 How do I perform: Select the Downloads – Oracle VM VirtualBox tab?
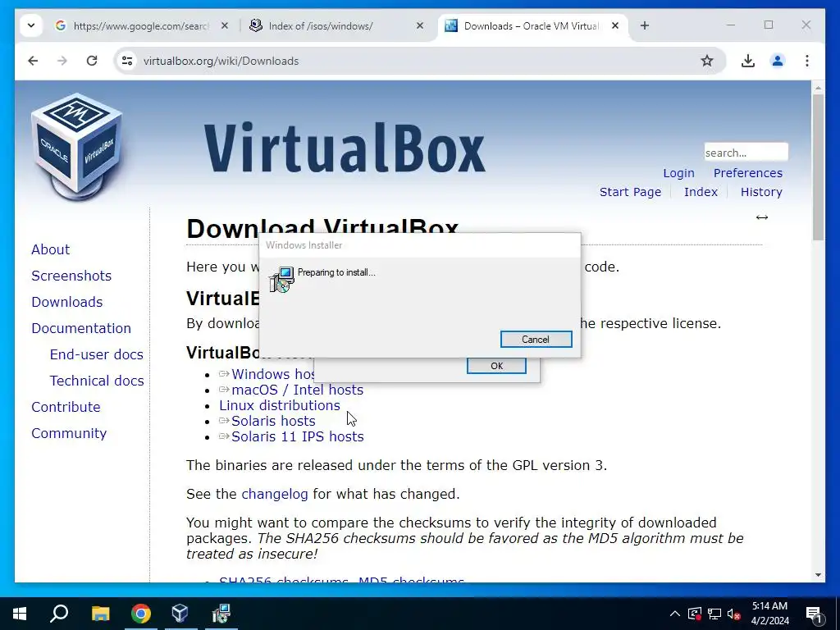click(x=531, y=25)
